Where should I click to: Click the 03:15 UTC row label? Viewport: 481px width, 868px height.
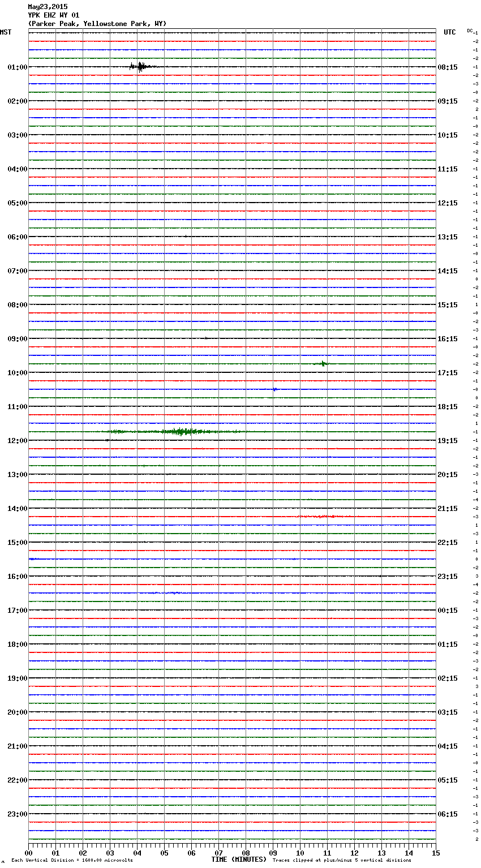point(448,712)
